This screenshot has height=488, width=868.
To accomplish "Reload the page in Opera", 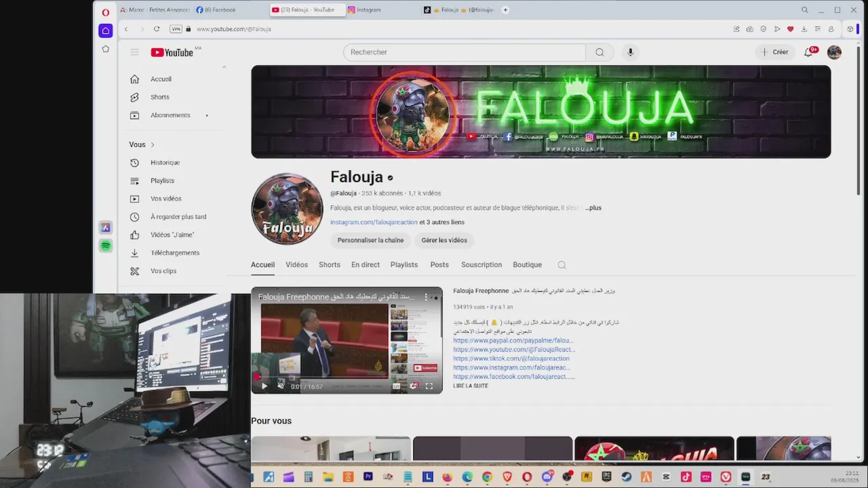I will [157, 29].
